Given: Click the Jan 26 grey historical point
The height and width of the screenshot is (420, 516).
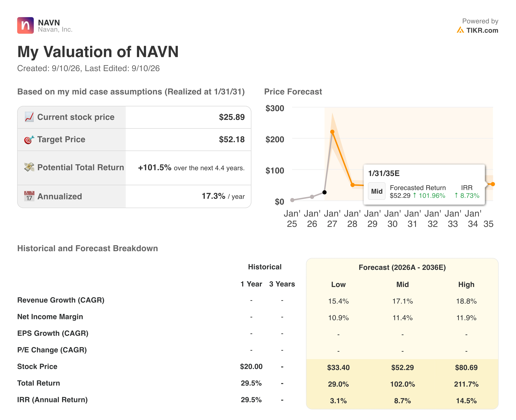Looking at the screenshot, I should pyautogui.click(x=312, y=197).
